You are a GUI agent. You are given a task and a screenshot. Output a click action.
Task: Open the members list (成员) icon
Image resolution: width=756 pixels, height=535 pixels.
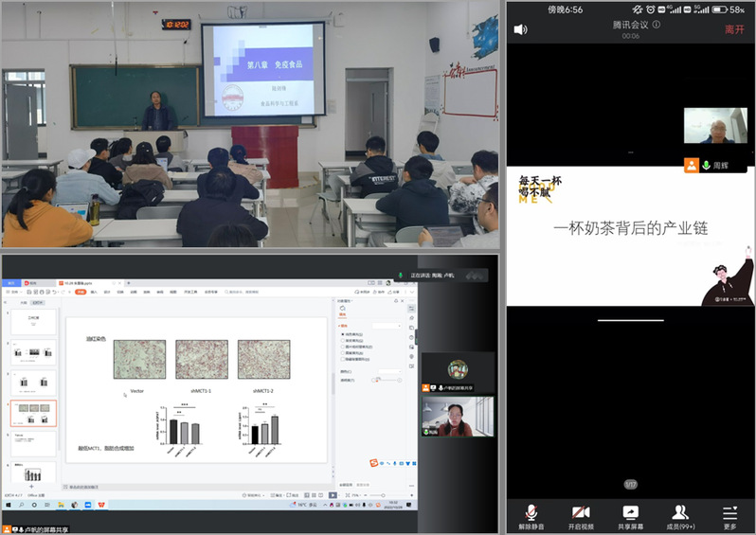coord(680,515)
